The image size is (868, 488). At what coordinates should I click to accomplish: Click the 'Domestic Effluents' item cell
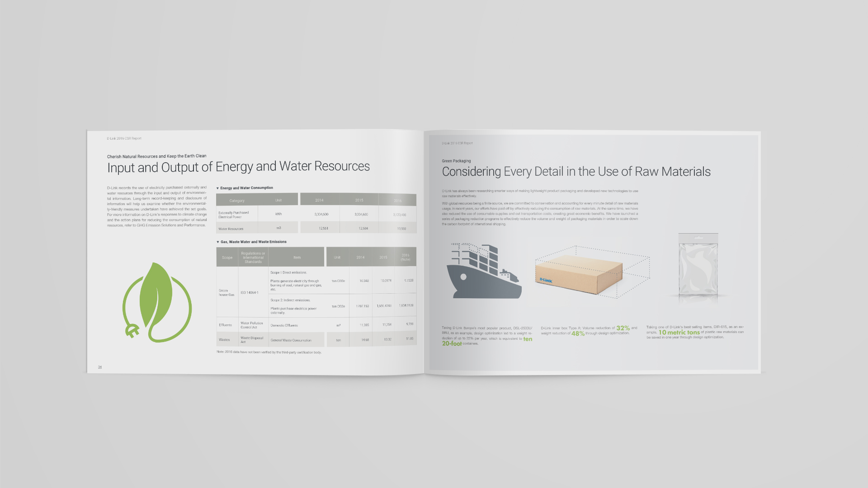(284, 325)
